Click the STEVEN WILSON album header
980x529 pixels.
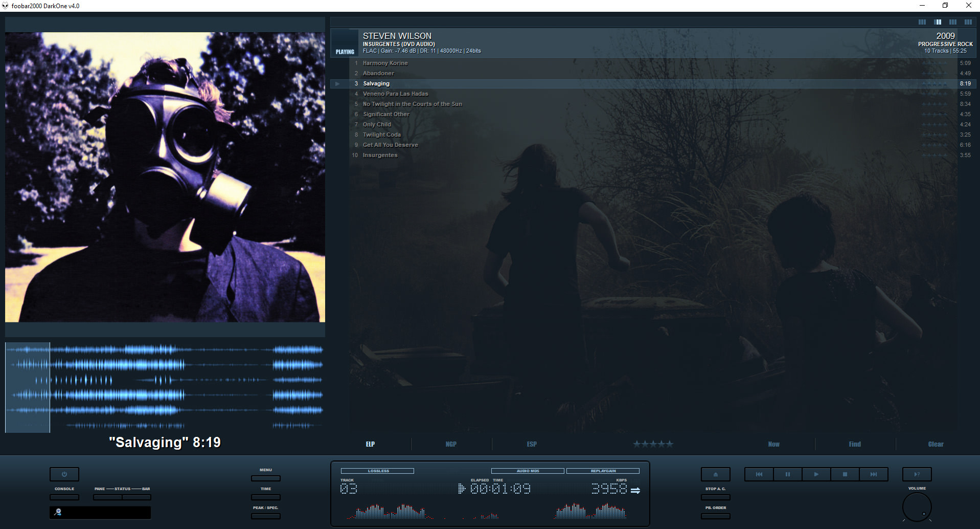653,43
